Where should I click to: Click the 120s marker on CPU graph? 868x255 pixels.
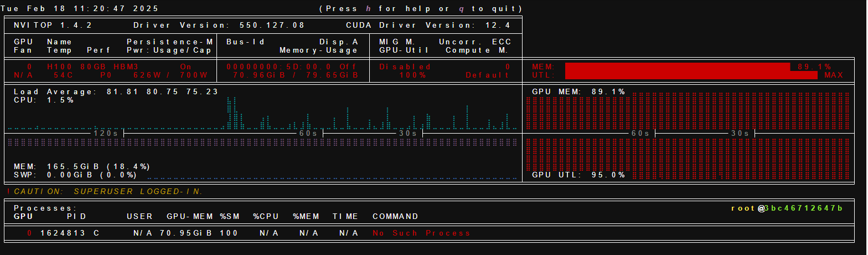(x=106, y=134)
